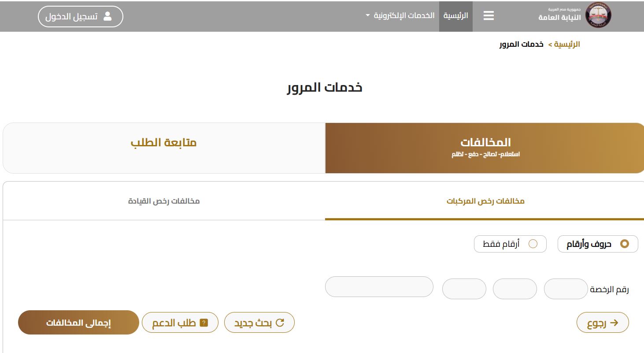Click the arrow icon in رجوع button
Viewport: 644px width, 353px height.
(614, 323)
